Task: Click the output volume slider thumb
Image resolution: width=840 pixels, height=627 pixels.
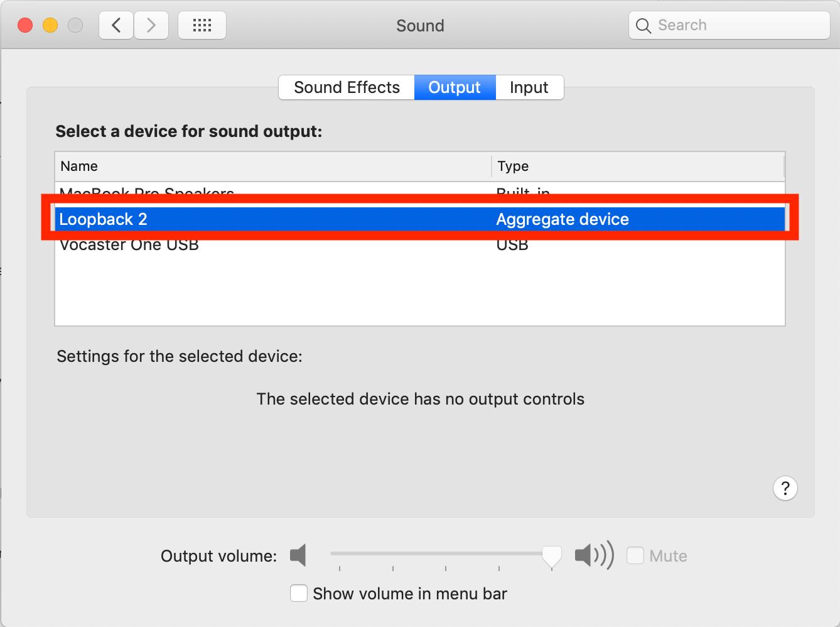Action: coord(551,555)
